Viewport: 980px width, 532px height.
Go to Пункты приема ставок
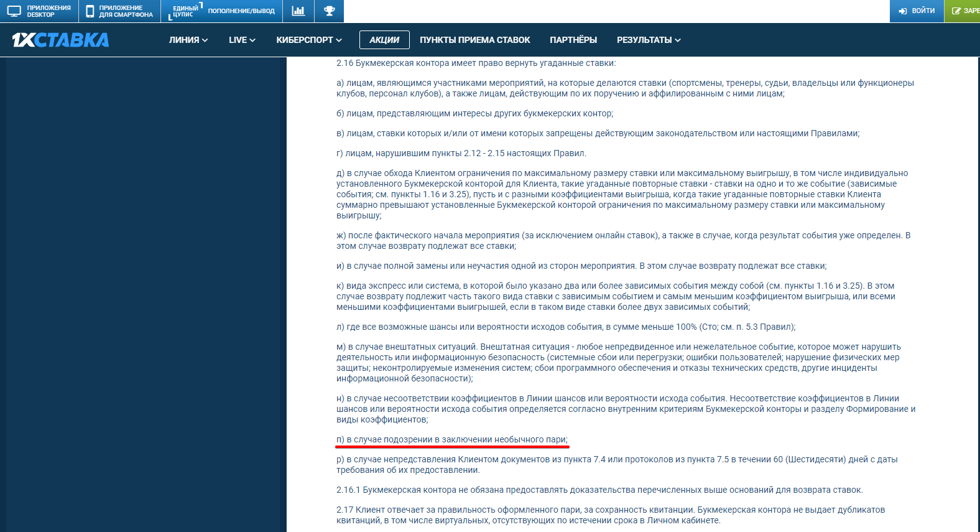point(475,40)
